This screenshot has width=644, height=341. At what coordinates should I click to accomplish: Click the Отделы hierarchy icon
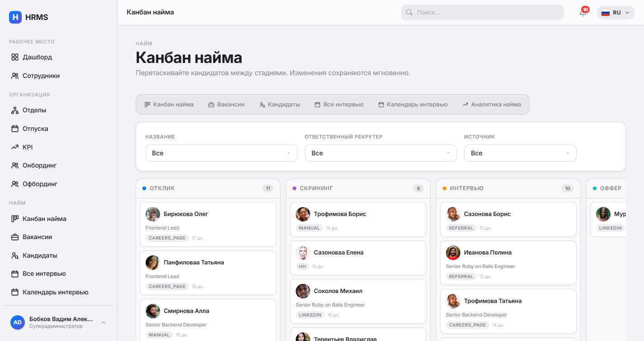[x=15, y=110]
